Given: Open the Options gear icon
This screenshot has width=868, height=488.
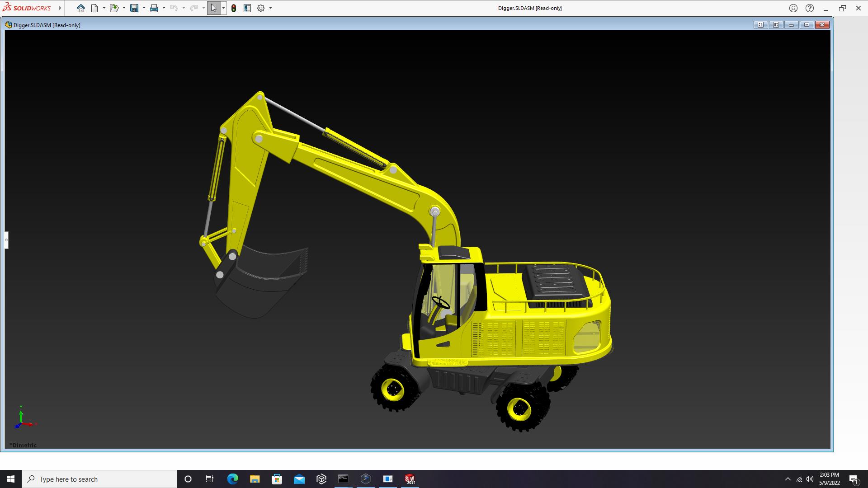Looking at the screenshot, I should [x=261, y=8].
